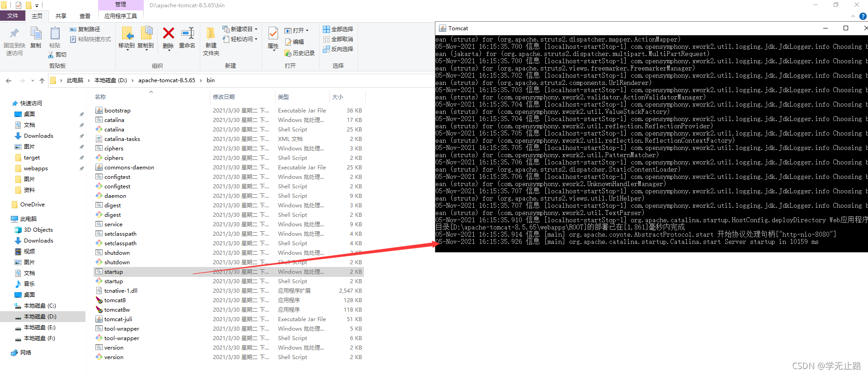
Task: Switch to the 主页 Home tab
Action: click(37, 16)
